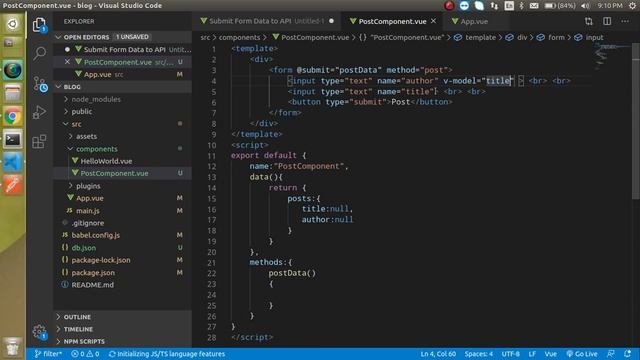This screenshot has width=640, height=360.
Task: Open HelloWorld.vue in file tree
Action: coord(106,161)
